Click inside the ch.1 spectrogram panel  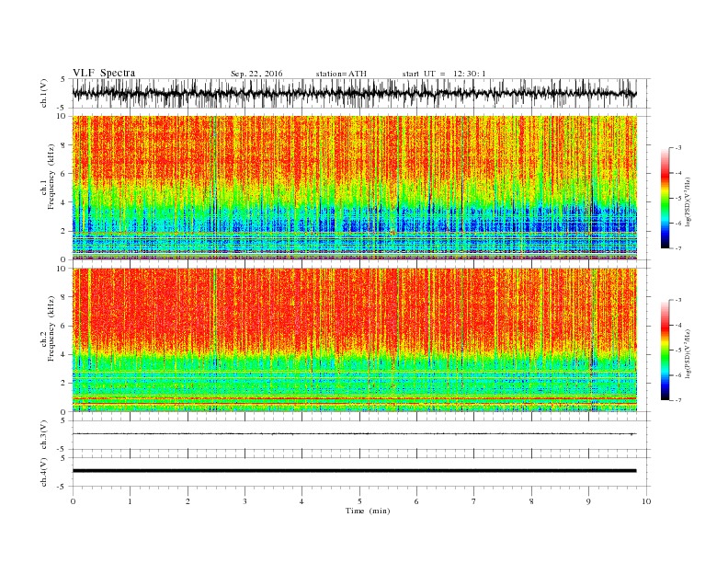point(354,188)
